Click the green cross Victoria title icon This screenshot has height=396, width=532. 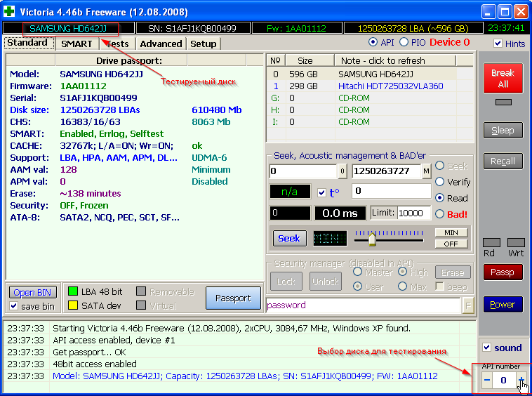pos(9,11)
